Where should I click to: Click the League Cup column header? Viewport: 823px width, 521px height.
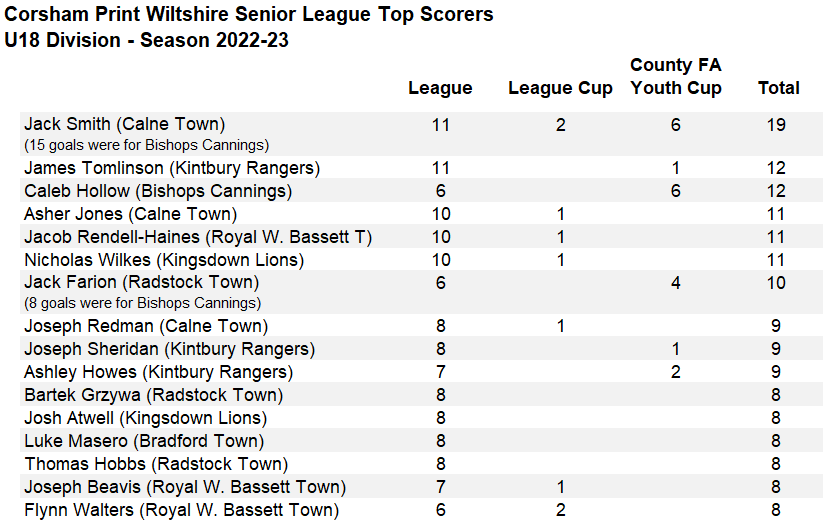click(x=560, y=88)
